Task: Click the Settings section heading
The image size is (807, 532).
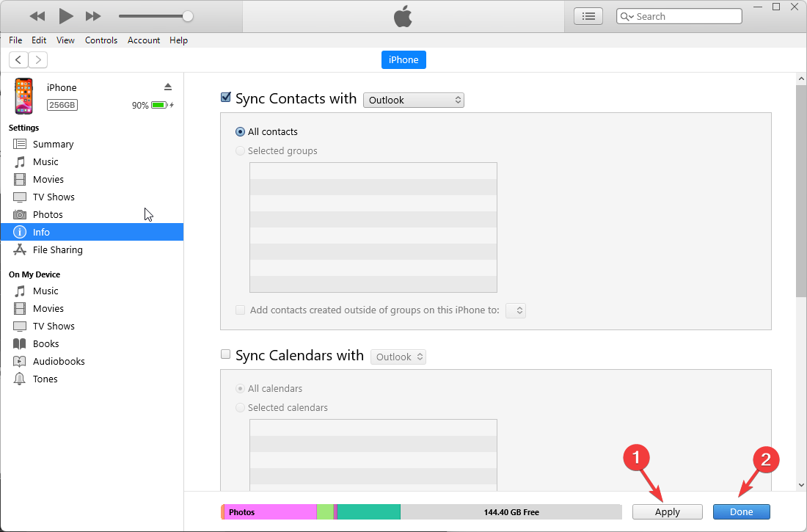Action: pyautogui.click(x=23, y=128)
